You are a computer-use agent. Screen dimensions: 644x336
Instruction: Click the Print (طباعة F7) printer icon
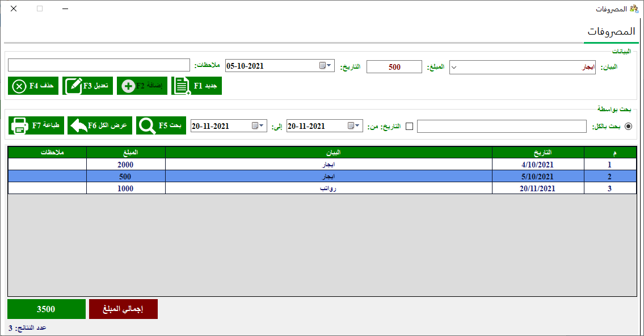20,125
